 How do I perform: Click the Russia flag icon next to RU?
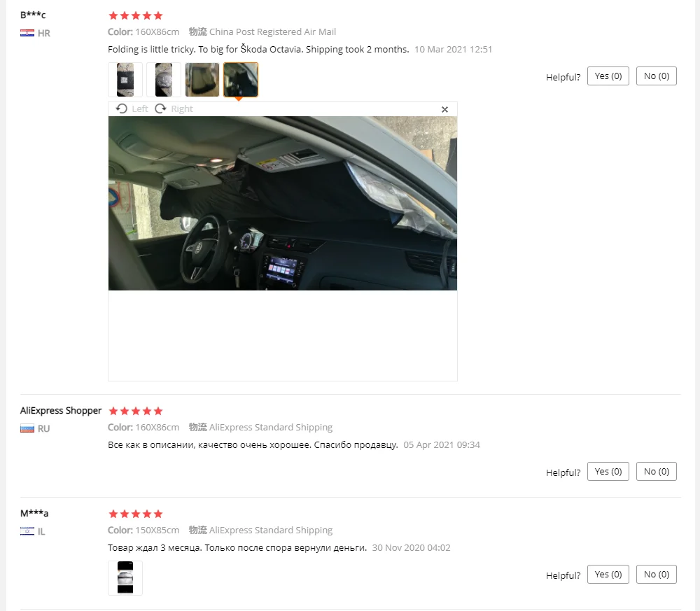coord(27,428)
